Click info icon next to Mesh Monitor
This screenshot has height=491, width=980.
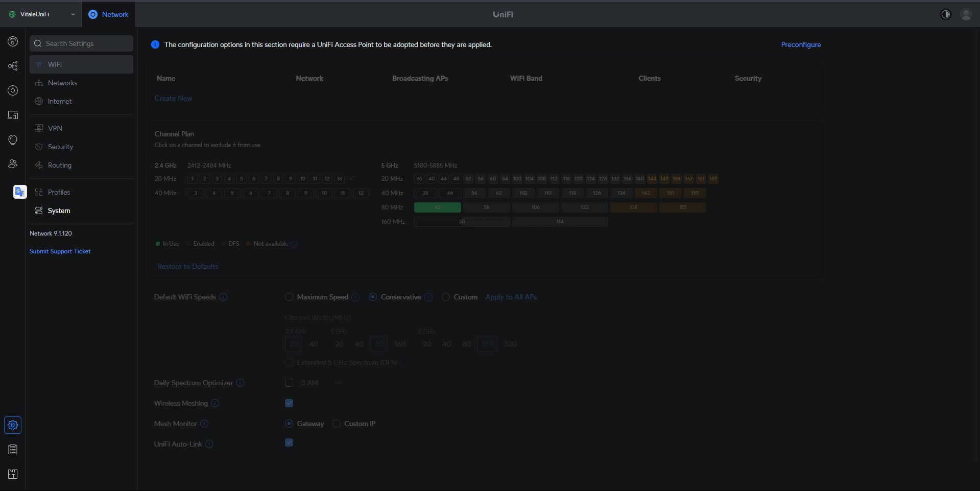coord(204,424)
